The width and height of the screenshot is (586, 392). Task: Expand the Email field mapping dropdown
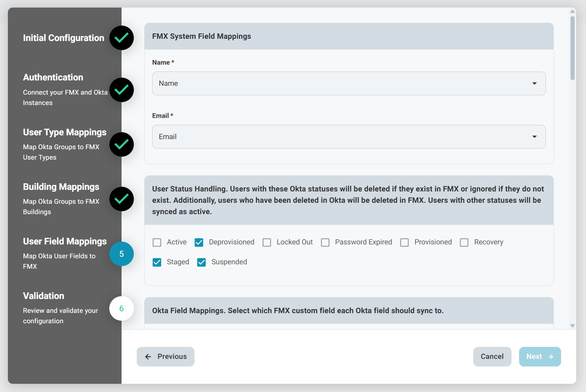point(349,137)
